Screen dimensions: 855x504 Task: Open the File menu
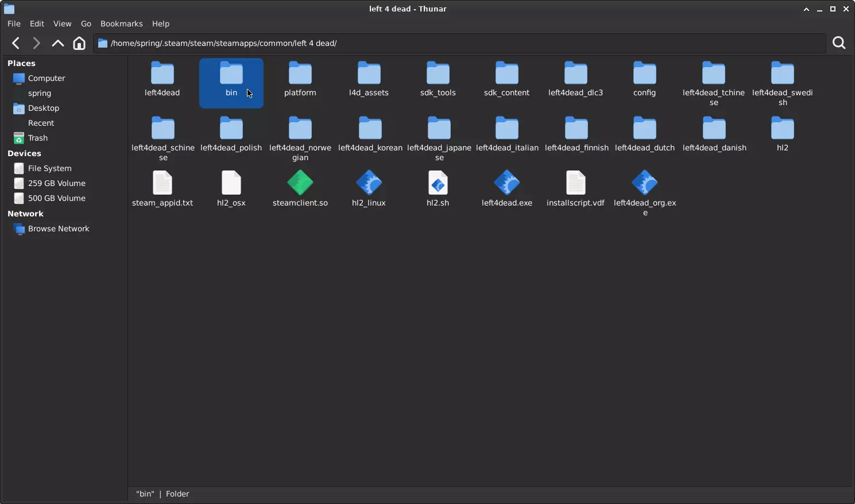pos(14,24)
